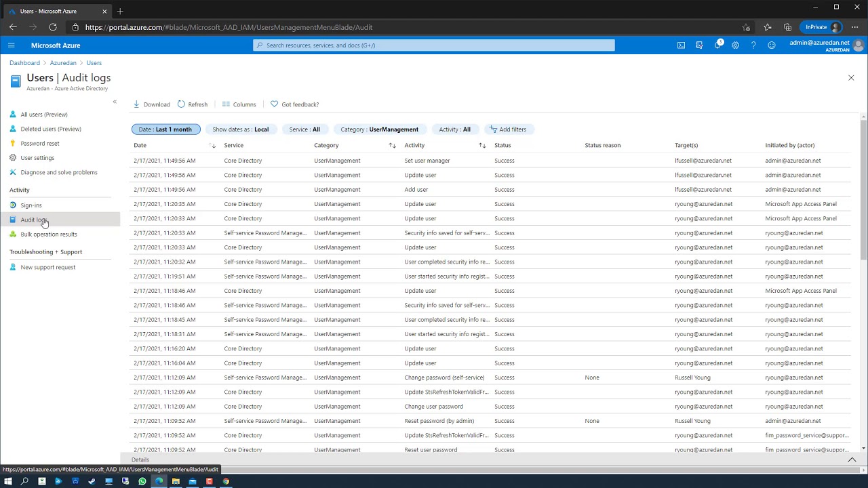Go to Dashboard breadcrumb
Screen dimensions: 868x488
click(24, 63)
